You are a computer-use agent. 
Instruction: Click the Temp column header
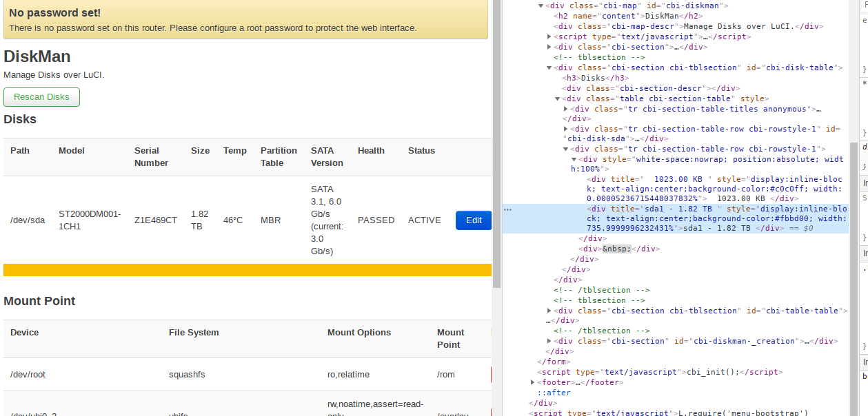tap(235, 151)
